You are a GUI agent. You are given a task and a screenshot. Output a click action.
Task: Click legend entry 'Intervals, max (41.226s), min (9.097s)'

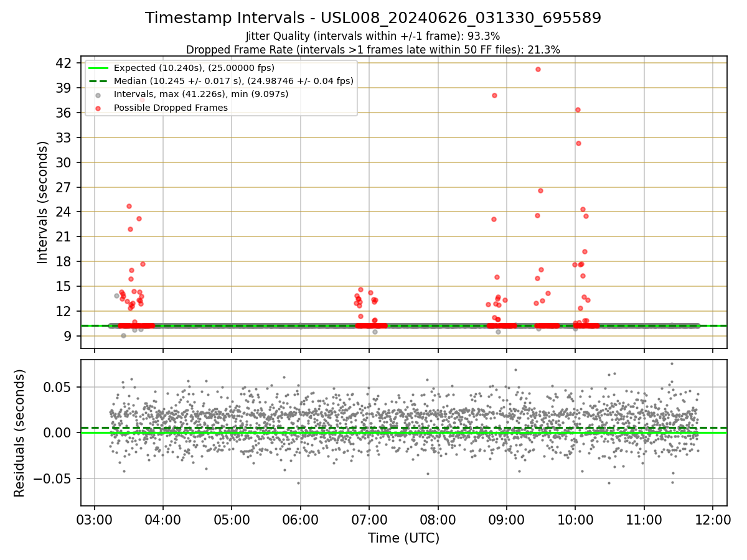tap(201, 94)
